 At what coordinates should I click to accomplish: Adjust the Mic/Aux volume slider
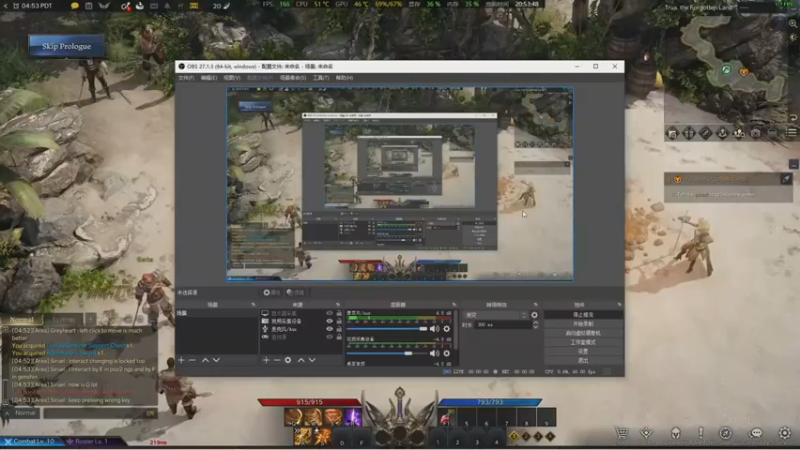point(387,329)
